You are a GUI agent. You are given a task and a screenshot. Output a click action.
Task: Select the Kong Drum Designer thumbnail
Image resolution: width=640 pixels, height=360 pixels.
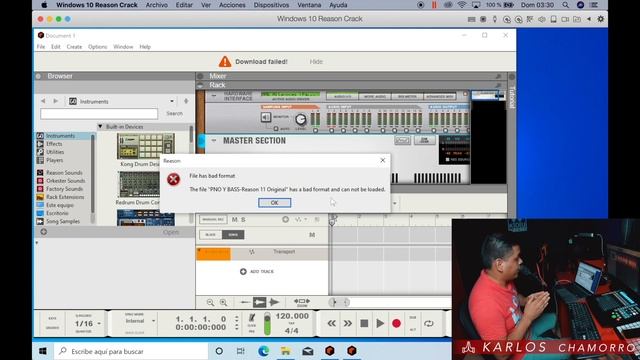pyautogui.click(x=146, y=146)
